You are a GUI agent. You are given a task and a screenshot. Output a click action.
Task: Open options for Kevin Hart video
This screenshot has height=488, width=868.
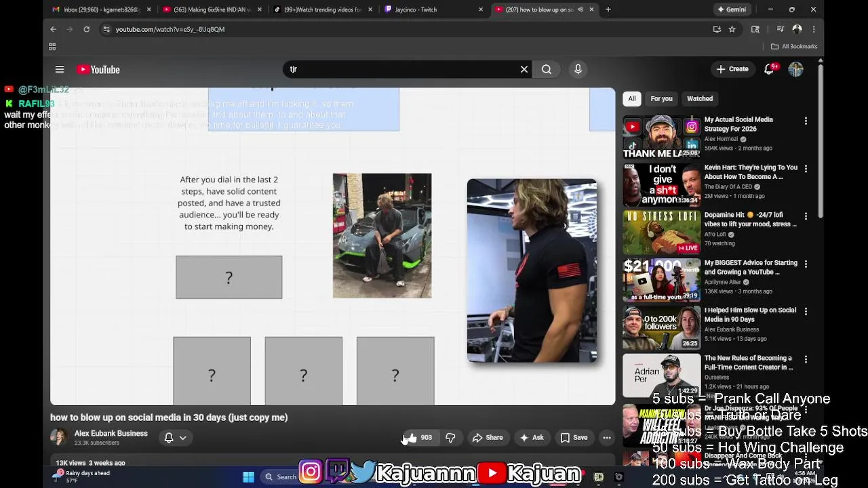pyautogui.click(x=806, y=168)
